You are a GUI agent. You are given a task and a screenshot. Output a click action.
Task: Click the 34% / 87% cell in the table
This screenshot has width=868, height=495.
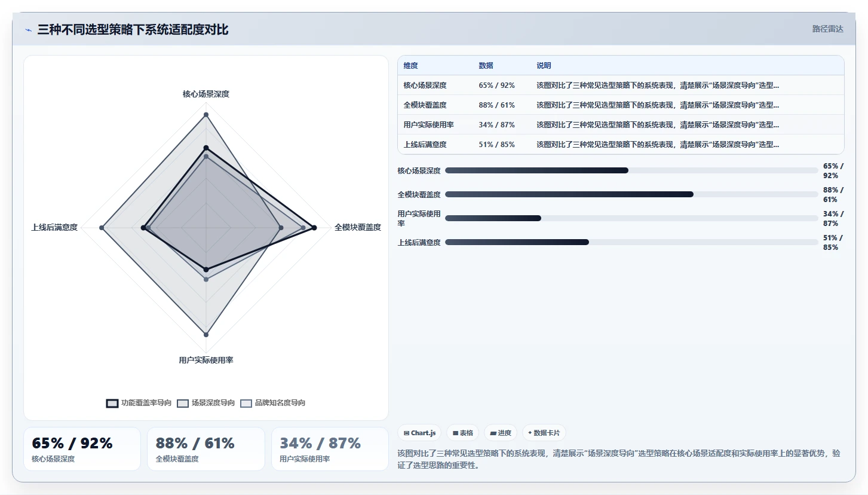[x=497, y=125]
